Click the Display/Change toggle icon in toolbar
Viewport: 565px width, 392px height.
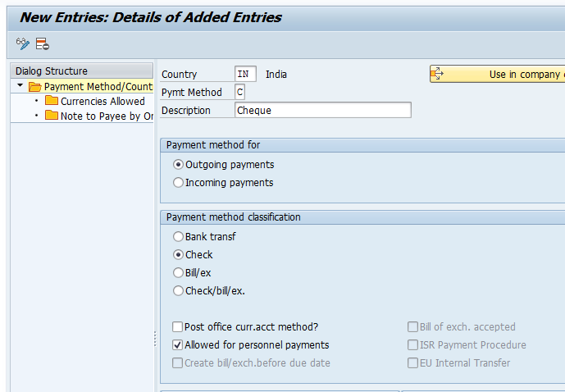coord(22,44)
